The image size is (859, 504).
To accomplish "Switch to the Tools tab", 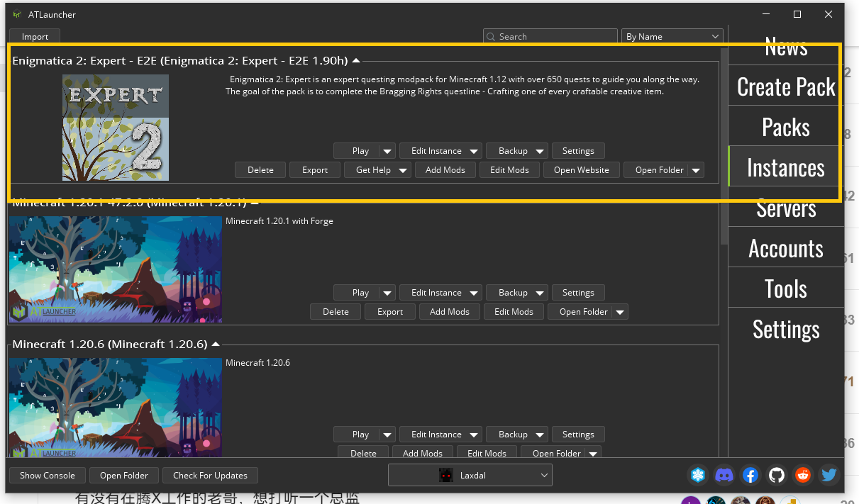I will [786, 289].
